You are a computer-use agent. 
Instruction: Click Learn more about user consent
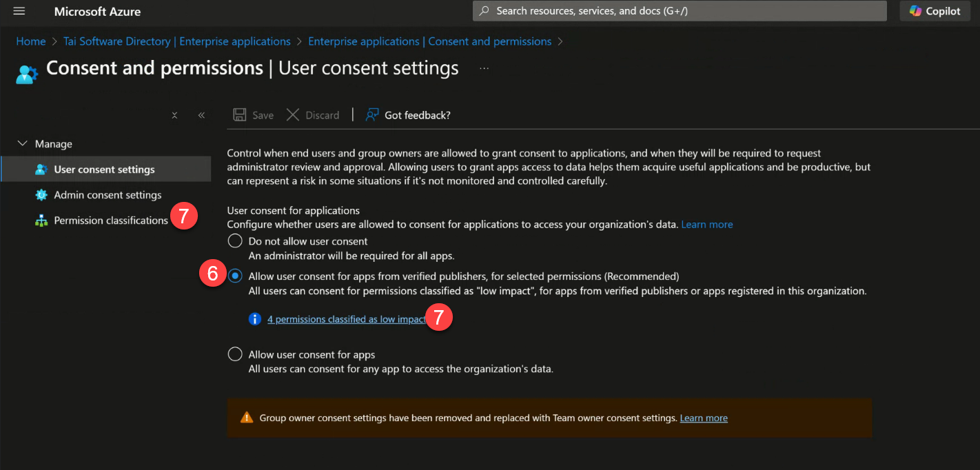pos(706,224)
